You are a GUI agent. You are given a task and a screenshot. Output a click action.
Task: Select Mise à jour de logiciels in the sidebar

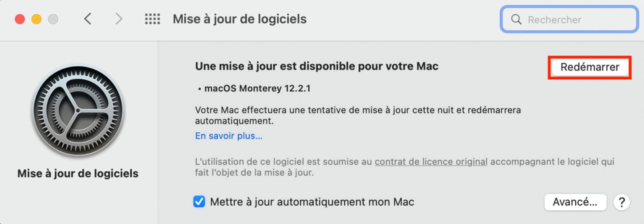(77, 173)
